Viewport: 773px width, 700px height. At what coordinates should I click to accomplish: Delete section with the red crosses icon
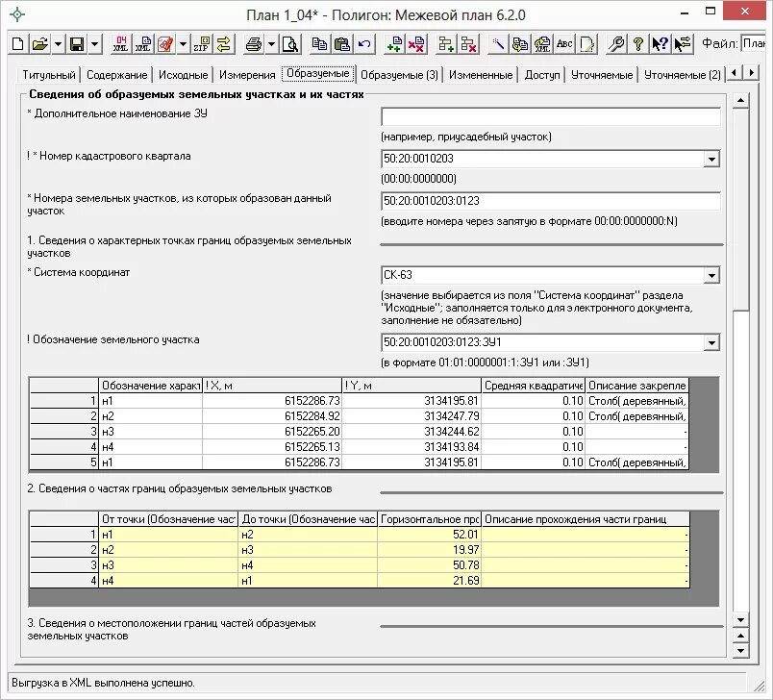pyautogui.click(x=416, y=44)
